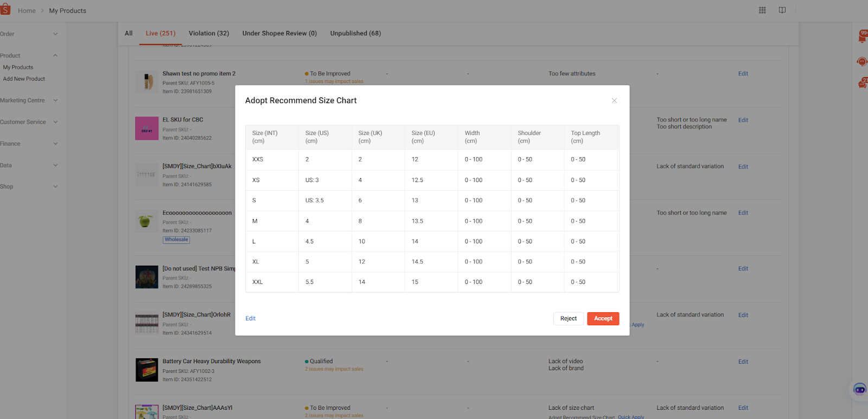Screen dimensions: 868x419
Task: Edit the EL SKU for CBC product
Action: [743, 120]
